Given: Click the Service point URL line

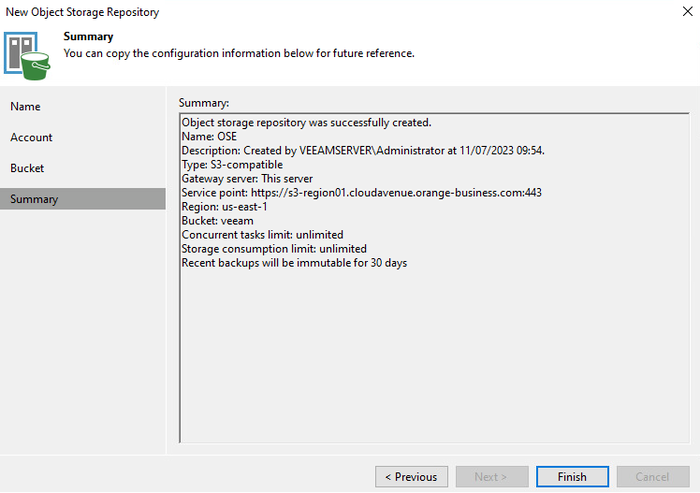Looking at the screenshot, I should click(362, 192).
